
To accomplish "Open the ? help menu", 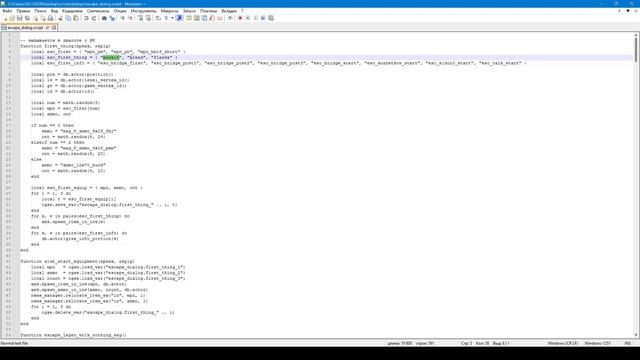I will [242, 11].
